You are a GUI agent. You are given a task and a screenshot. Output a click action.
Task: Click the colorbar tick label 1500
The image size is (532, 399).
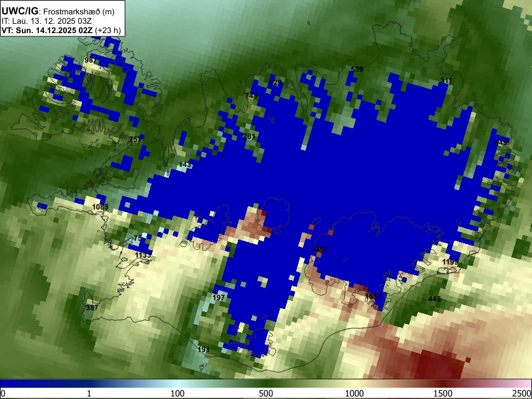tap(443, 393)
